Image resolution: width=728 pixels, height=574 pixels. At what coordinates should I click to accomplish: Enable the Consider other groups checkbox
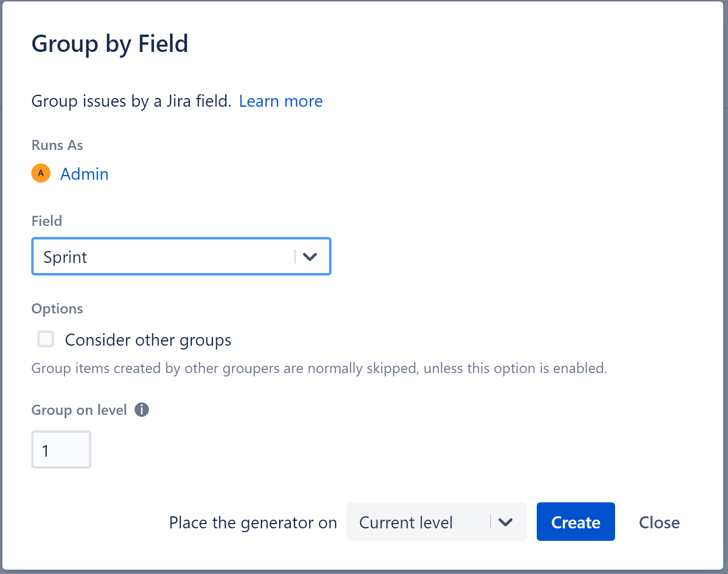(x=46, y=339)
